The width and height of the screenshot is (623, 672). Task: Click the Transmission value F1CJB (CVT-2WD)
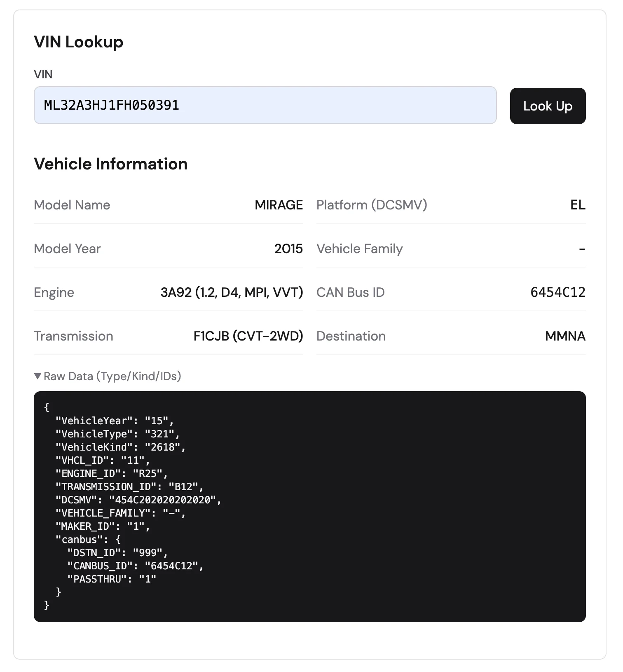click(x=248, y=336)
